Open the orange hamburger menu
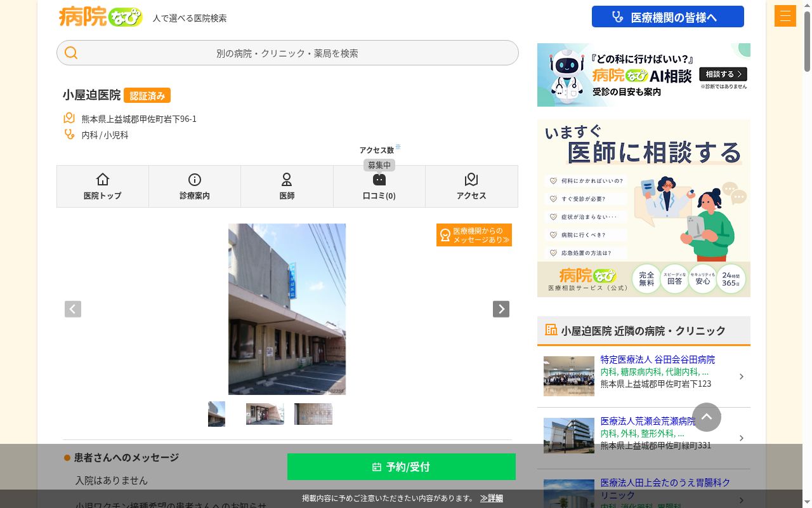Image resolution: width=812 pixels, height=508 pixels. (x=785, y=16)
